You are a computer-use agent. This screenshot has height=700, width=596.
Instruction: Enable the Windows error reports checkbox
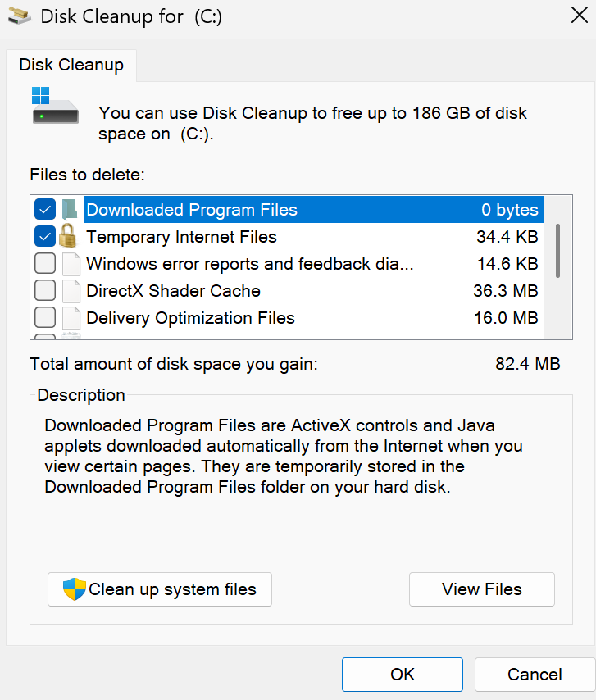tap(45, 264)
